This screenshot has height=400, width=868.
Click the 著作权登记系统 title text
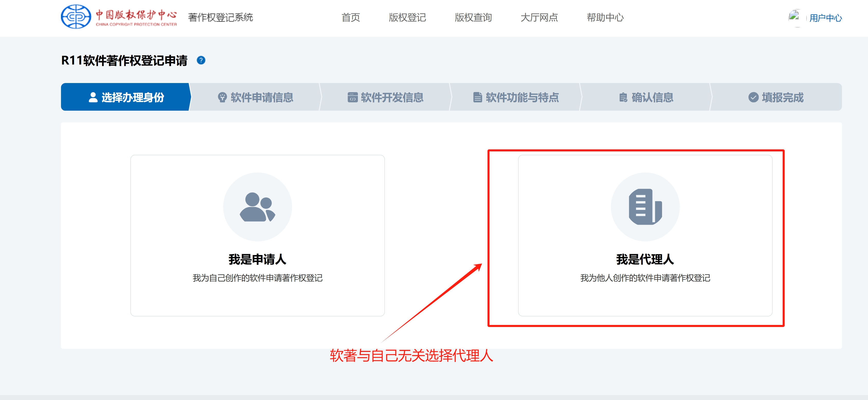(220, 17)
